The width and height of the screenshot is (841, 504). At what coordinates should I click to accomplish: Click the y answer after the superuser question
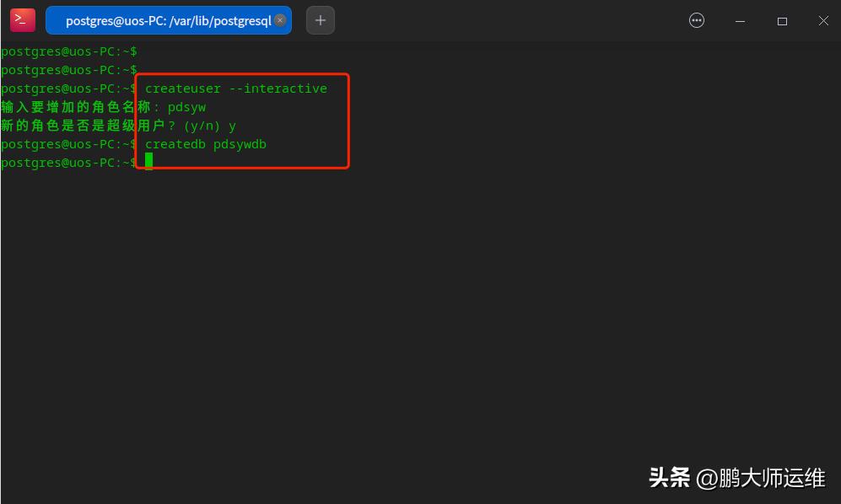(234, 126)
